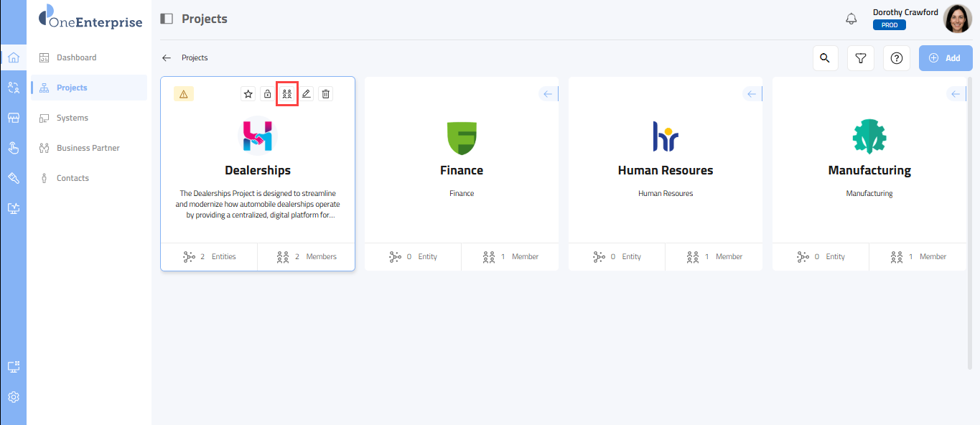Toggle the lock icon on Dealerships card
This screenshot has width=980, height=425.
pyautogui.click(x=268, y=94)
